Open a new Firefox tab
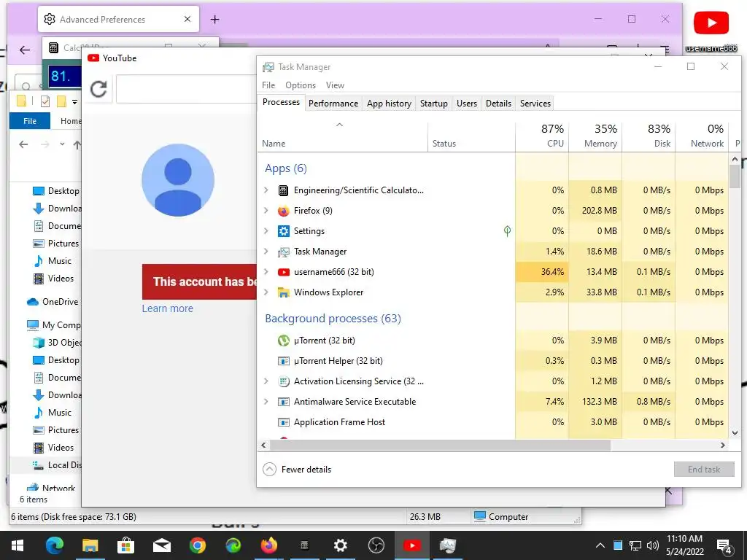 [215, 20]
